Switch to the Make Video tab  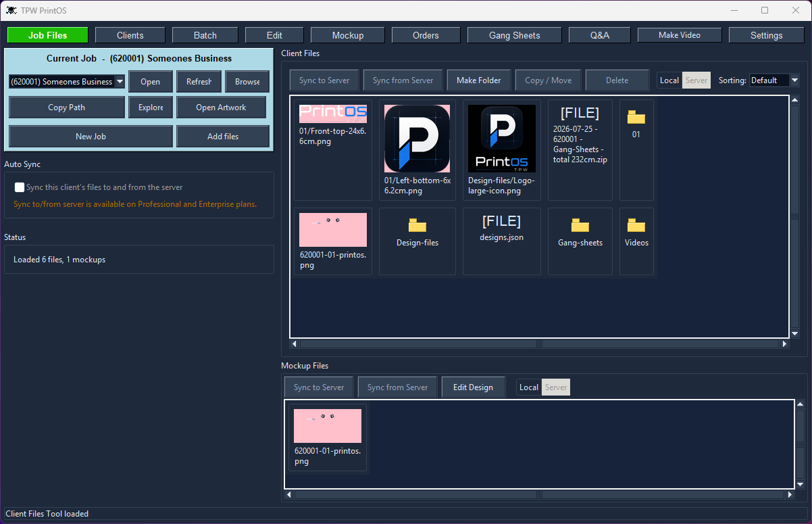point(680,35)
